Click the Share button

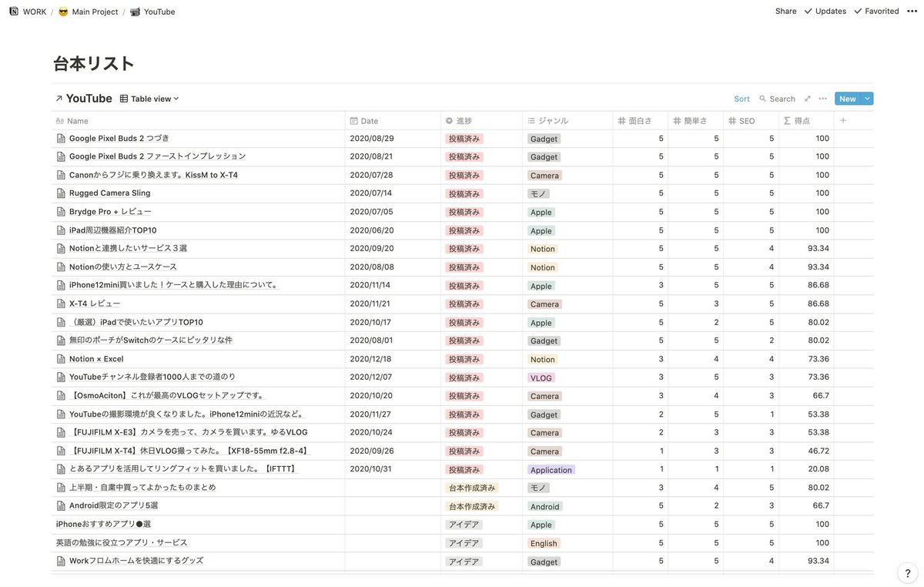(785, 12)
